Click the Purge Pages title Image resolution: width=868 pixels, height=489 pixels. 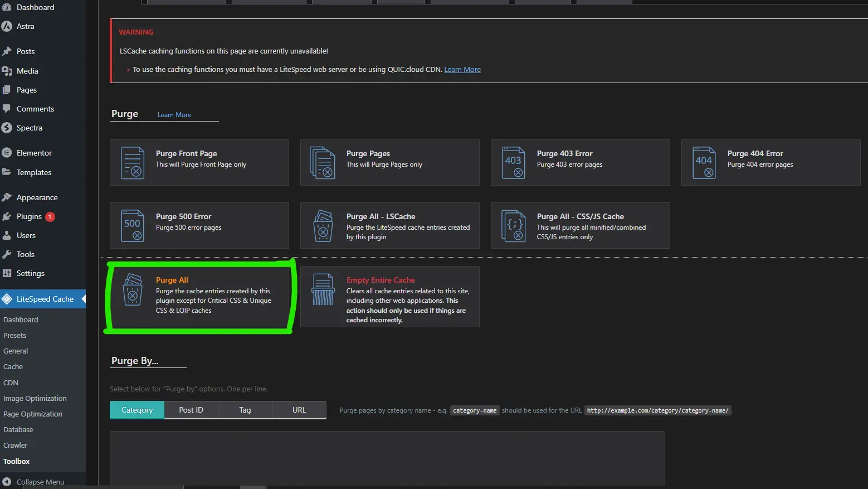368,153
